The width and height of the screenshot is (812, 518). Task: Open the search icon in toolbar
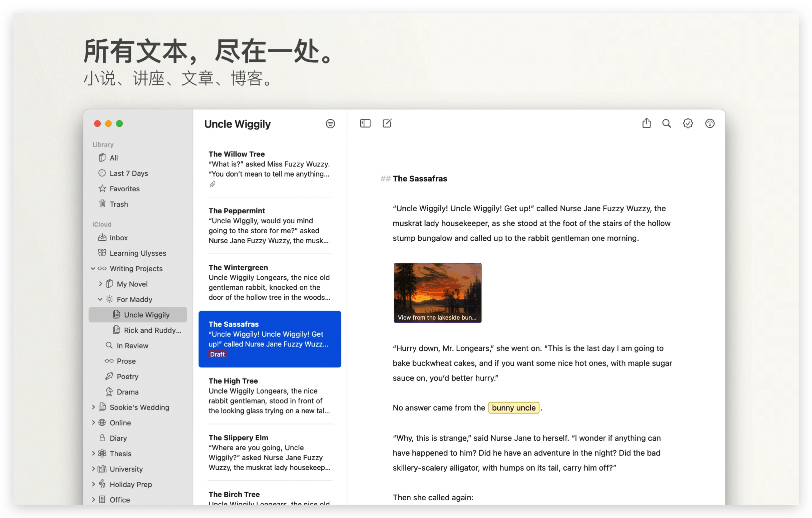click(x=667, y=124)
